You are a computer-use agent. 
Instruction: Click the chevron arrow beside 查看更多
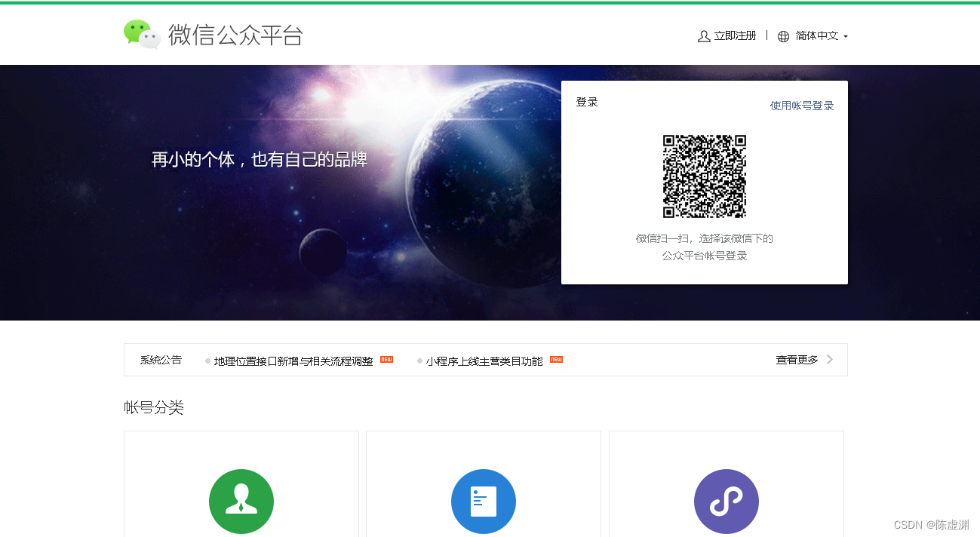(x=830, y=360)
